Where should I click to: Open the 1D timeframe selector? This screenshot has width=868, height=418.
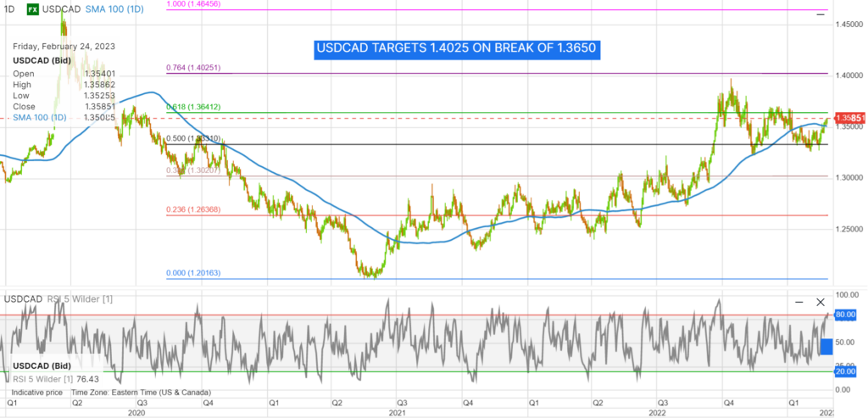point(9,9)
